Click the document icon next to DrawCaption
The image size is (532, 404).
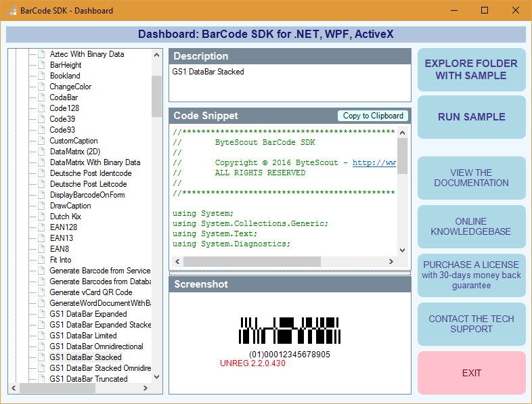coord(41,206)
